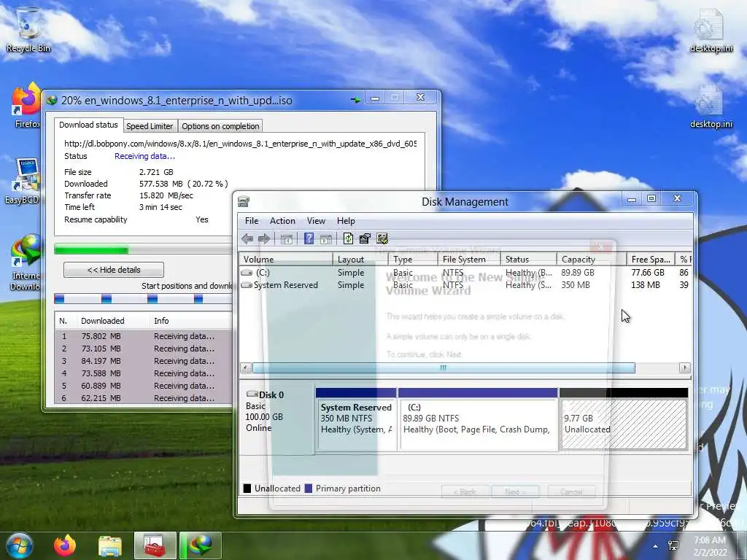Select connection row with 62.215 MB

coord(143,398)
